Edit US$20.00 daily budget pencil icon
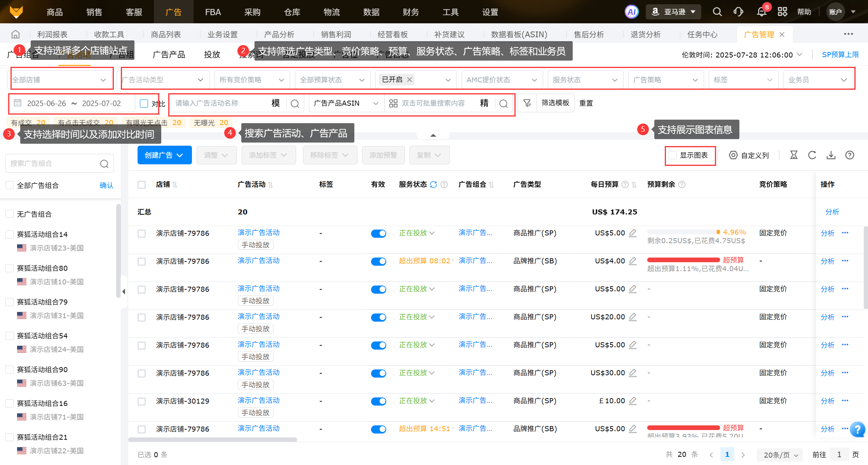 click(633, 317)
